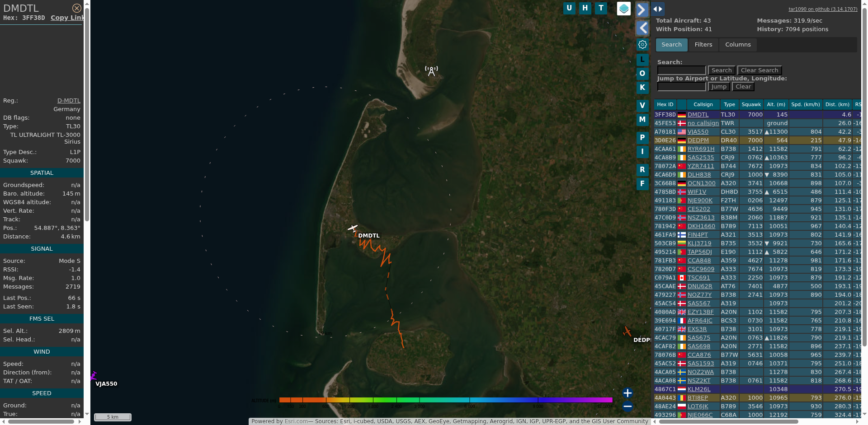Viewport: 868px width, 425px height.
Task: Toggle the M map button
Action: [642, 119]
